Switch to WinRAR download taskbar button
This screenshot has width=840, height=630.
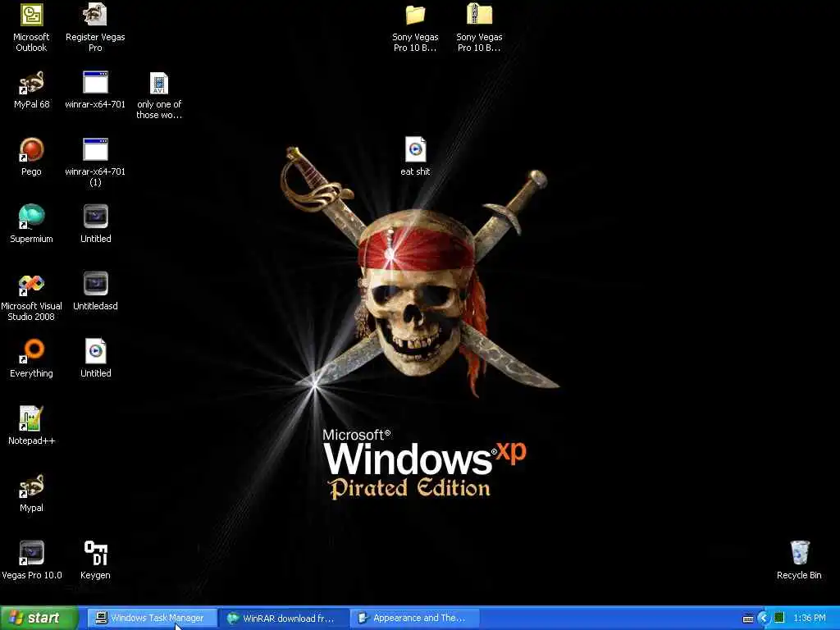pyautogui.click(x=284, y=619)
